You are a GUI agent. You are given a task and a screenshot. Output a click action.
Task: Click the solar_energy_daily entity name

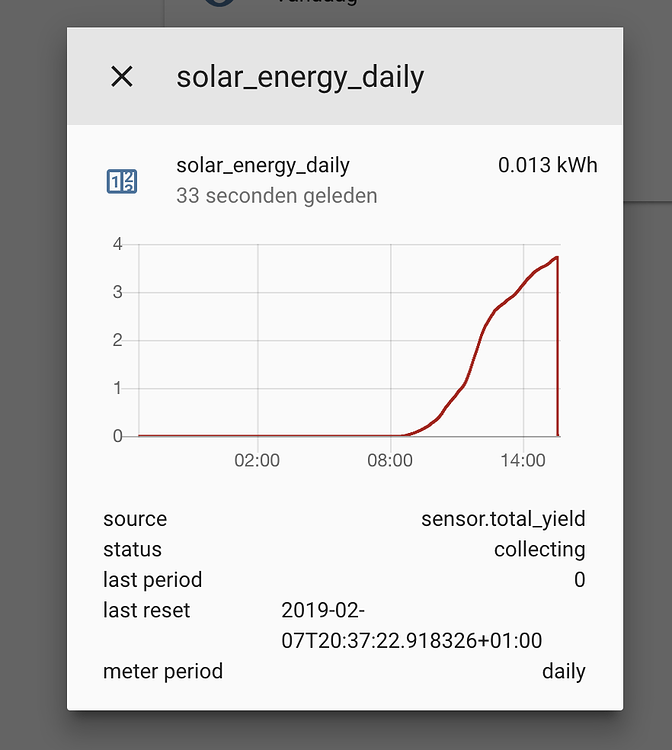click(x=263, y=165)
